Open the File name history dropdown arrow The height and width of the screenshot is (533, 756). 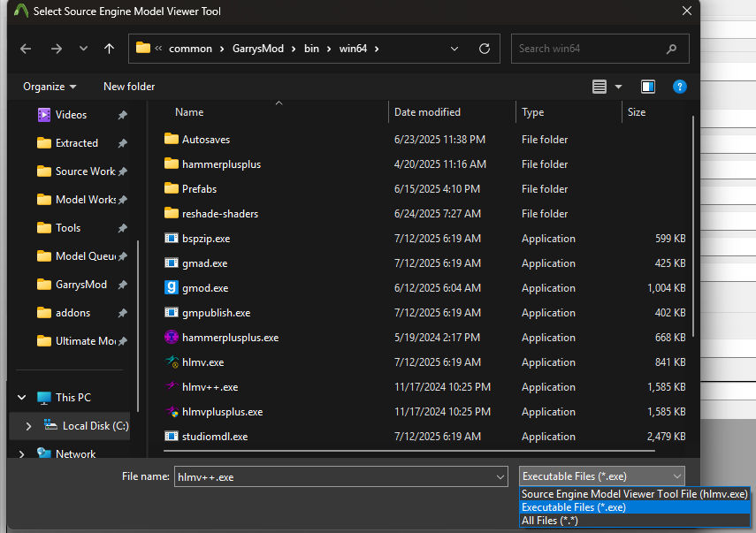coord(500,477)
